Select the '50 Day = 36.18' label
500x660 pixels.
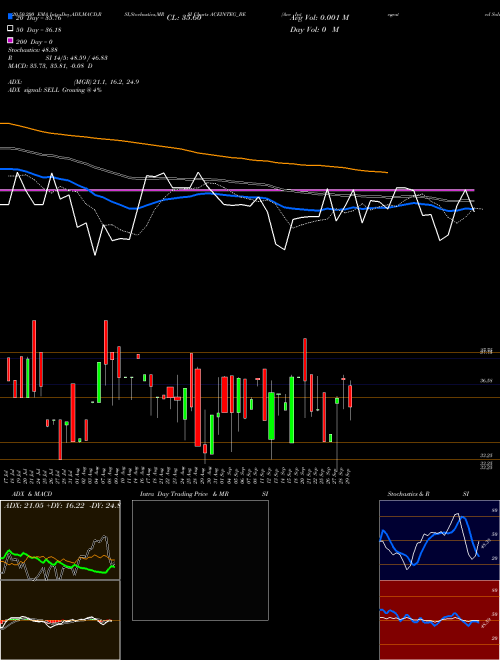39,29
